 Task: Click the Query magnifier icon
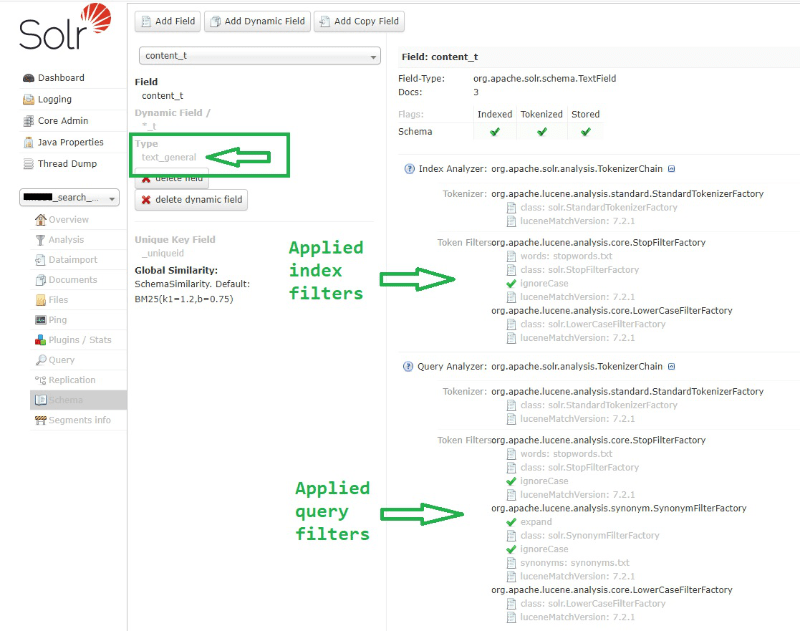40,360
